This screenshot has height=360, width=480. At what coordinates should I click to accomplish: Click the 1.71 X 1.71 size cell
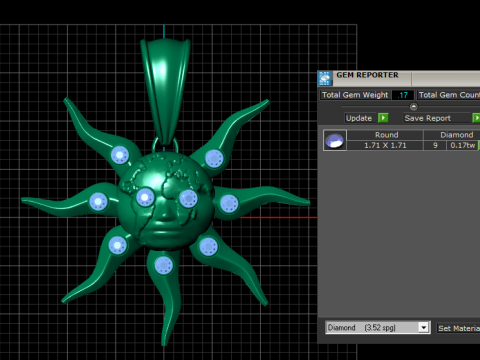385,145
